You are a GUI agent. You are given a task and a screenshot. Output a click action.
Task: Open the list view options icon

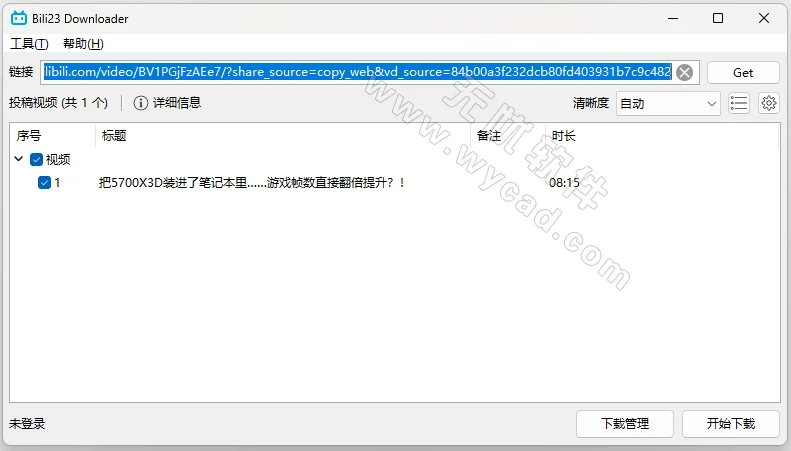pyautogui.click(x=739, y=103)
